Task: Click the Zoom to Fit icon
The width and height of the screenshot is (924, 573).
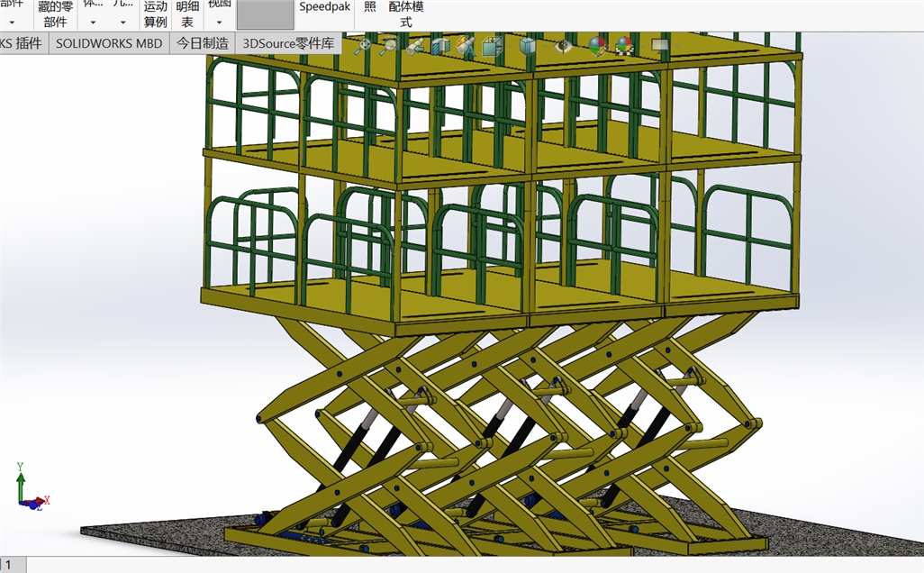Action: tap(362, 46)
